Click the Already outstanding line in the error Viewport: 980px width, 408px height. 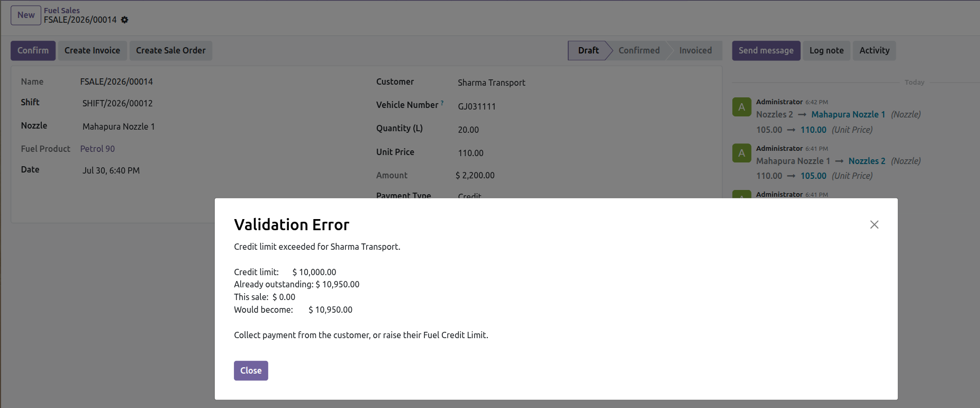296,284
